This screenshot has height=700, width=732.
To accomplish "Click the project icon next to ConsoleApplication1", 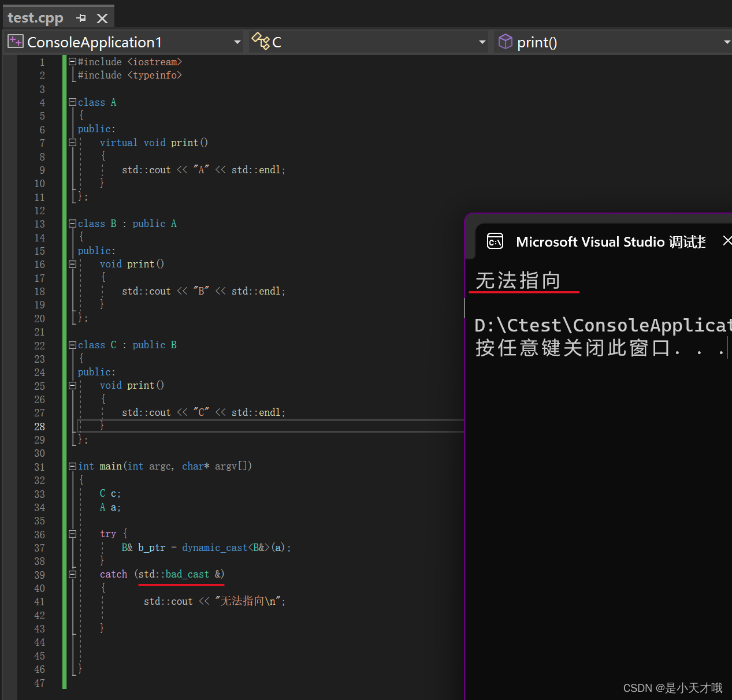I will click(x=15, y=41).
